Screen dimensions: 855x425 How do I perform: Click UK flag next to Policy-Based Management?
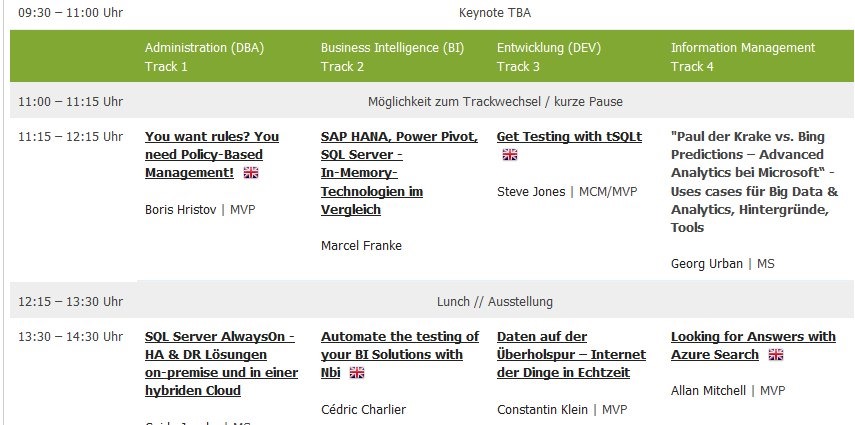point(251,173)
